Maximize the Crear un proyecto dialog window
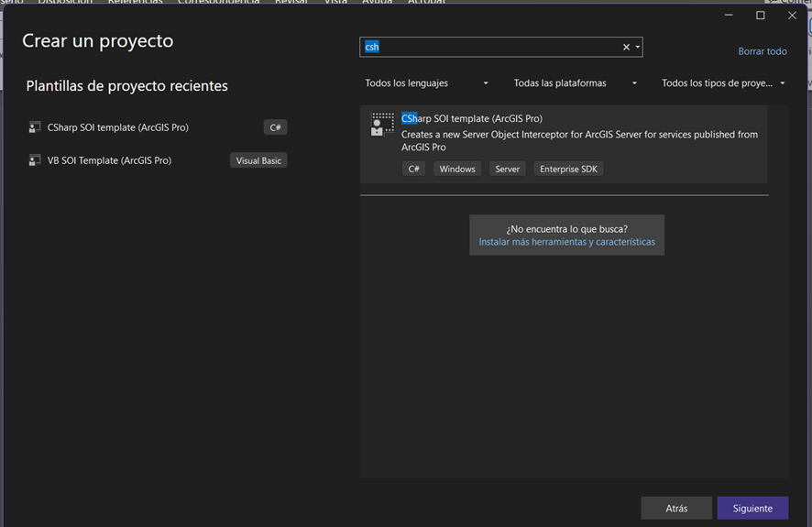 (760, 16)
